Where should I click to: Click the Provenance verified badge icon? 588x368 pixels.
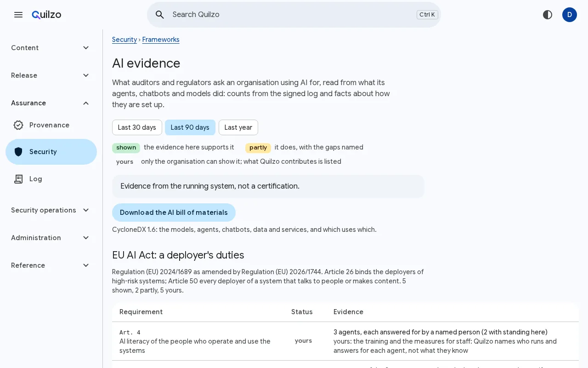coord(18,125)
